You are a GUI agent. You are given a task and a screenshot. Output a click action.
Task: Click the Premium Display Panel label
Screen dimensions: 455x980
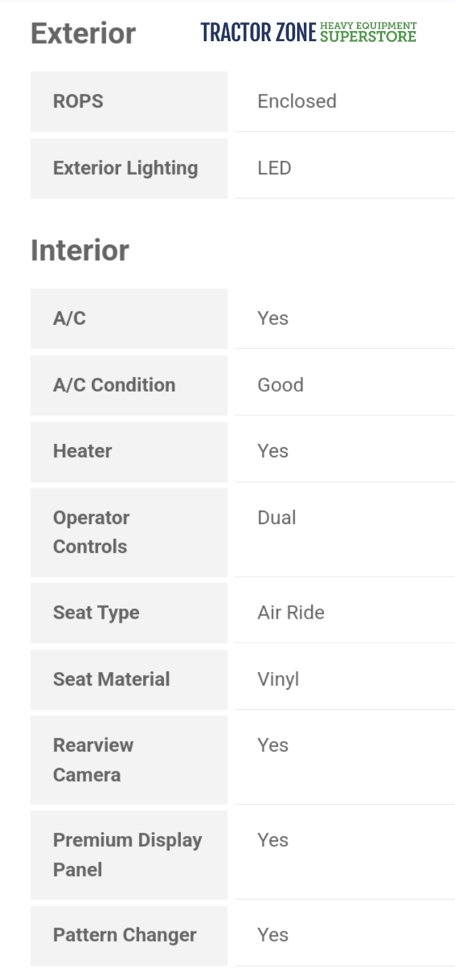[x=127, y=854]
